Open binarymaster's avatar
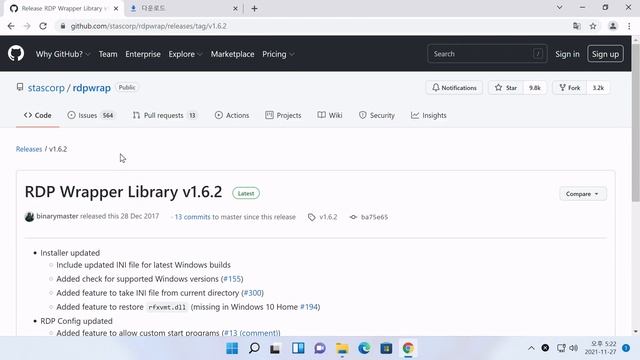This screenshot has height=360, width=640. pos(29,217)
